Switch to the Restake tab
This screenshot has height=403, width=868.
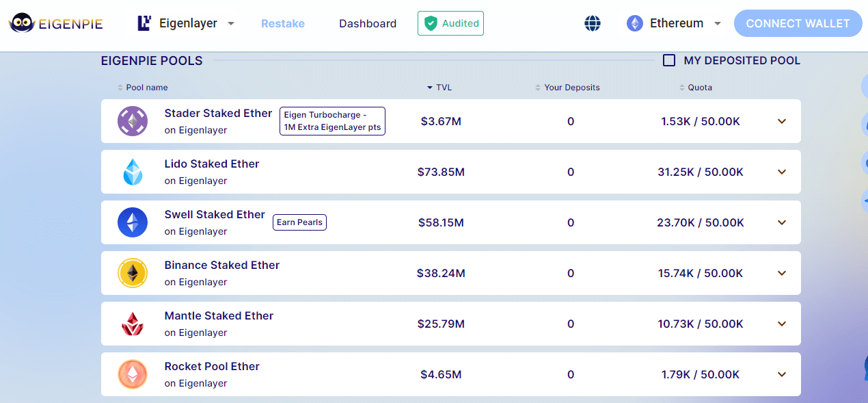(283, 23)
